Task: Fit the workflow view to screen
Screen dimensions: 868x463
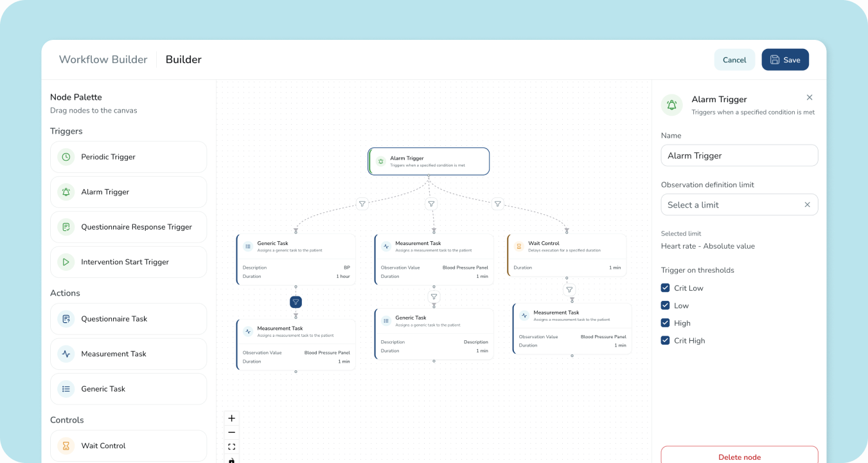Action: click(232, 446)
